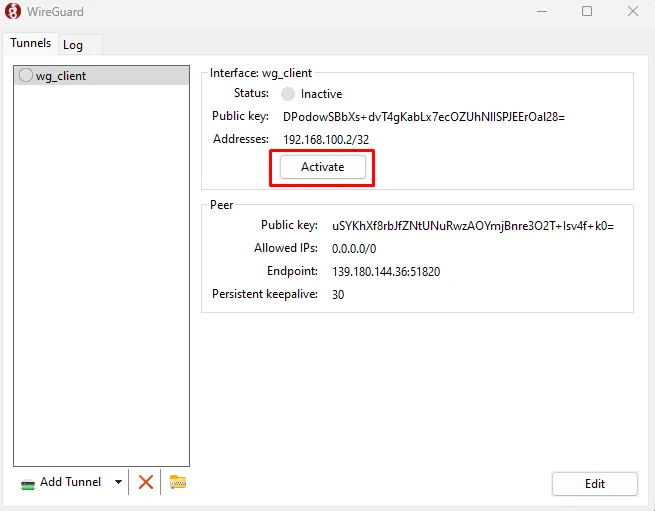Maximize the WireGuard window

[587, 11]
